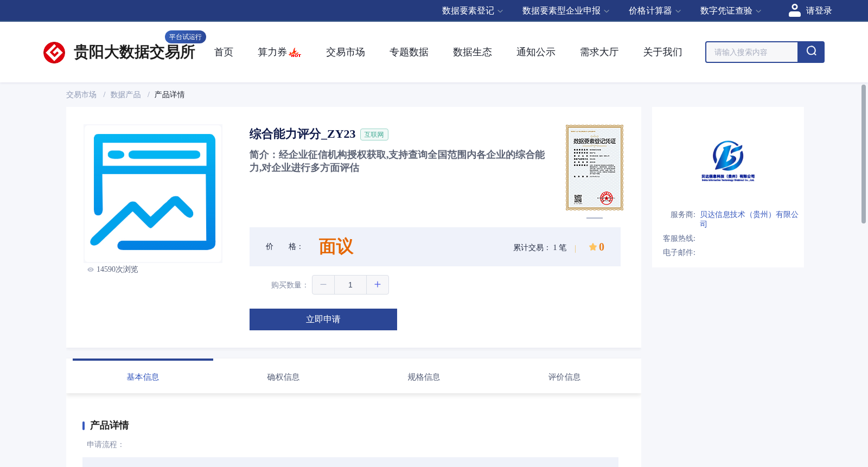Open the 专题数据 menu item

coord(409,52)
